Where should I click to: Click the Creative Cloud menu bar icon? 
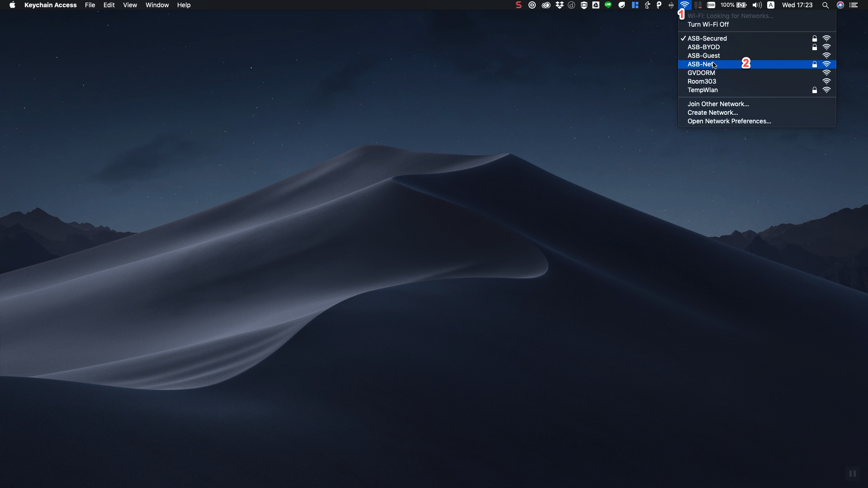pyautogui.click(x=546, y=5)
